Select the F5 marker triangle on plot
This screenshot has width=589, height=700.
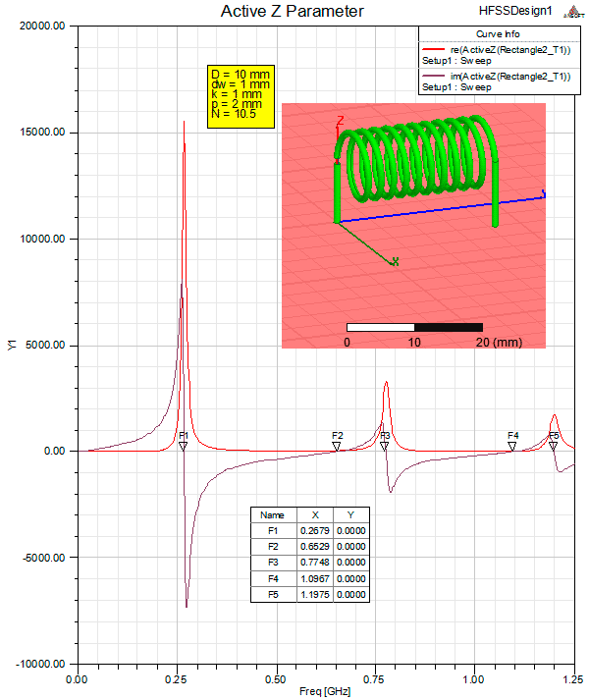click(554, 446)
